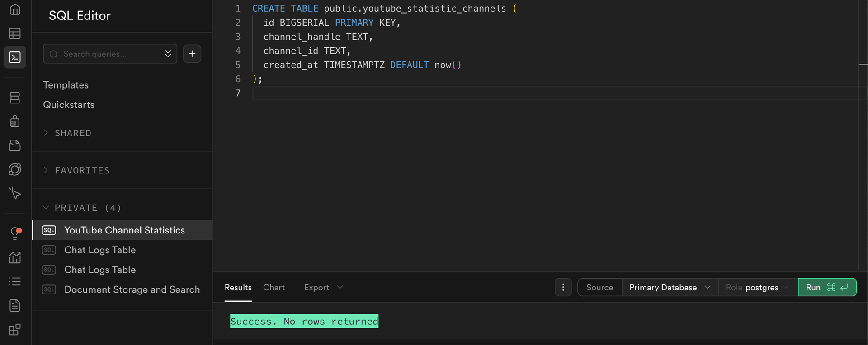Open the Export dropdown menu

tap(323, 288)
